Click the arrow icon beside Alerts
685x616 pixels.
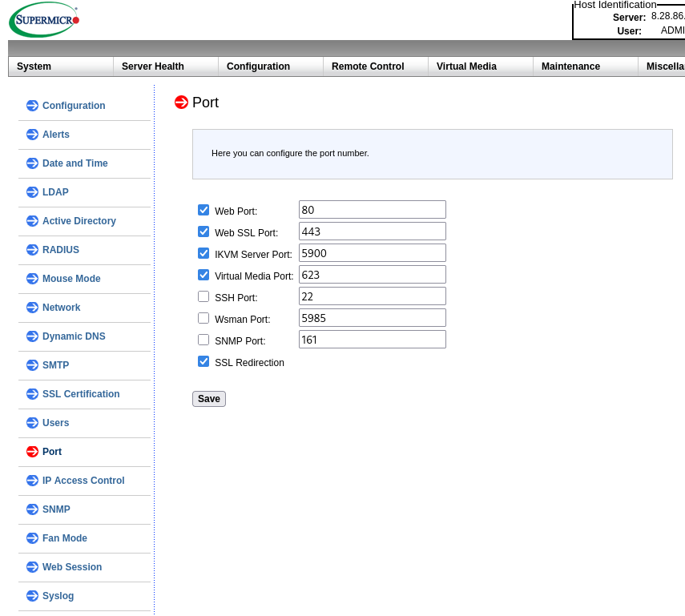pyautogui.click(x=32, y=135)
